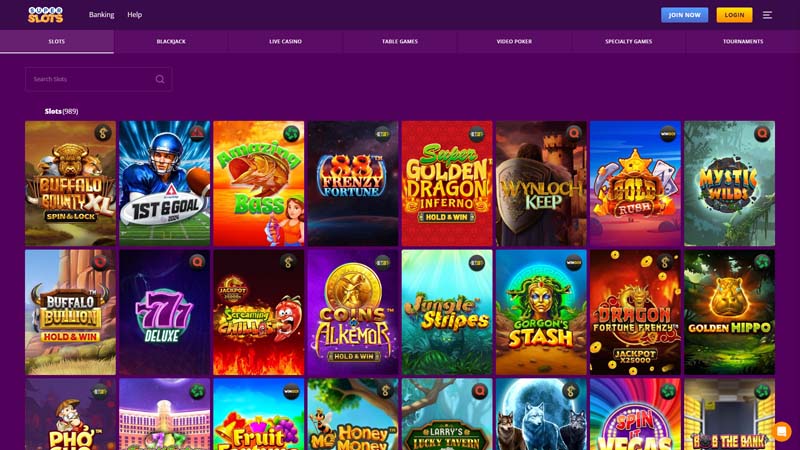Open Buffalo Bullion Hold & Win thumbnail
The image size is (800, 450).
(x=70, y=312)
